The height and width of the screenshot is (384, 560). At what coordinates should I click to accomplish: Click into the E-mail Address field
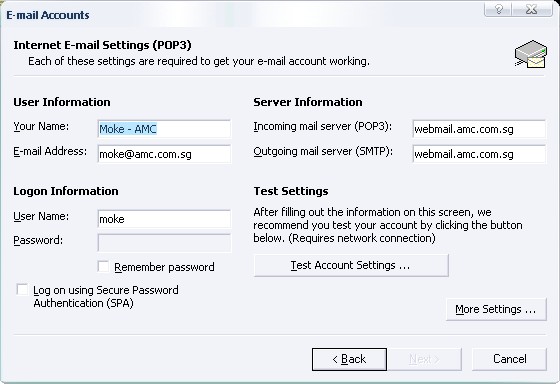click(x=164, y=154)
